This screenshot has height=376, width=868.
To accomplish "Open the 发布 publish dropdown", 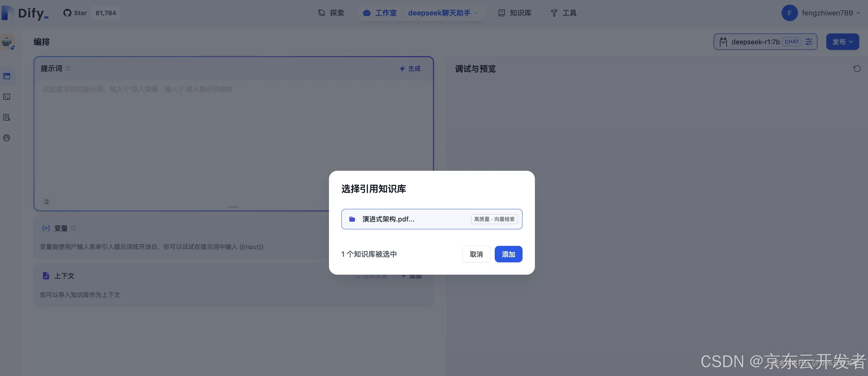I will [x=842, y=42].
